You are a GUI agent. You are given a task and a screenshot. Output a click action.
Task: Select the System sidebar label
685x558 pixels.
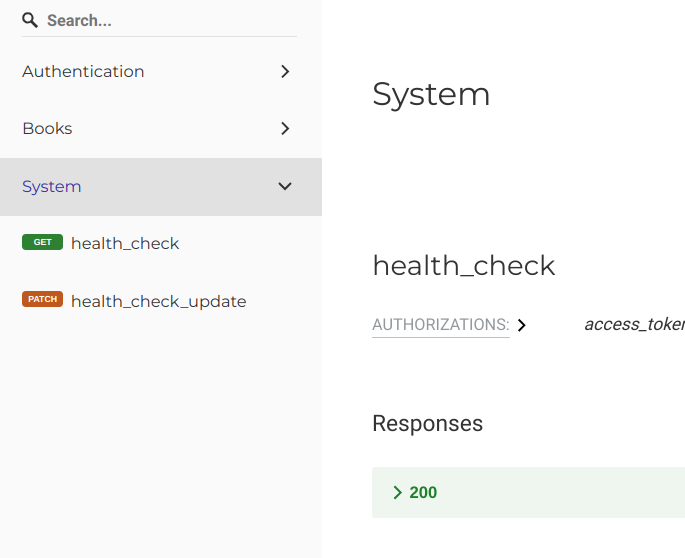click(52, 187)
